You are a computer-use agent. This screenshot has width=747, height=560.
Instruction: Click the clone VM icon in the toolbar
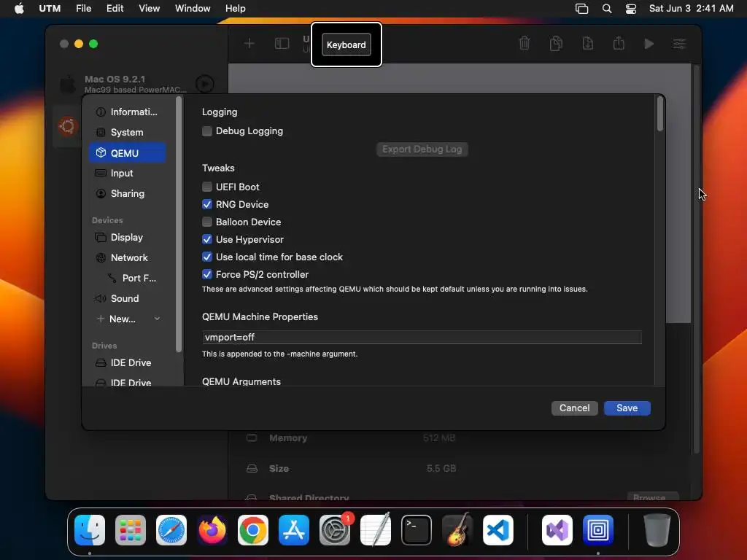556,43
